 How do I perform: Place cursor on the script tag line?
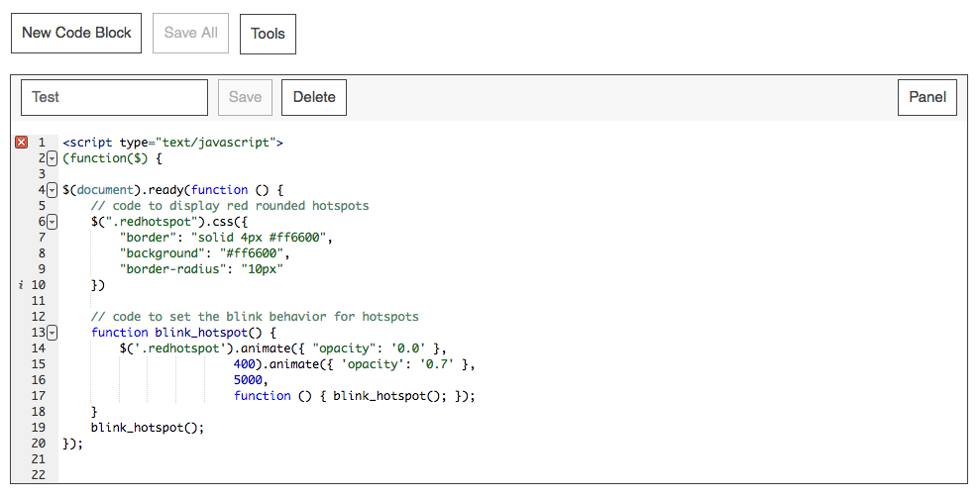(172, 143)
